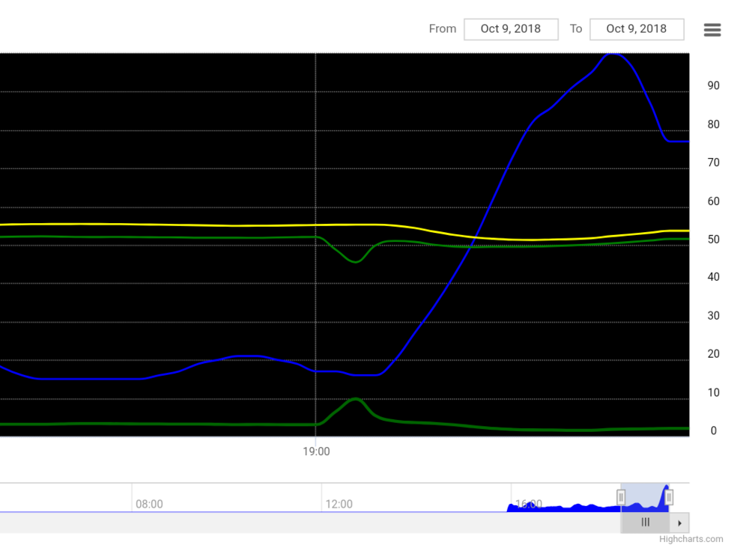Click the scrollbar's right arrow button
Image resolution: width=749 pixels, height=560 pixels.
click(680, 523)
